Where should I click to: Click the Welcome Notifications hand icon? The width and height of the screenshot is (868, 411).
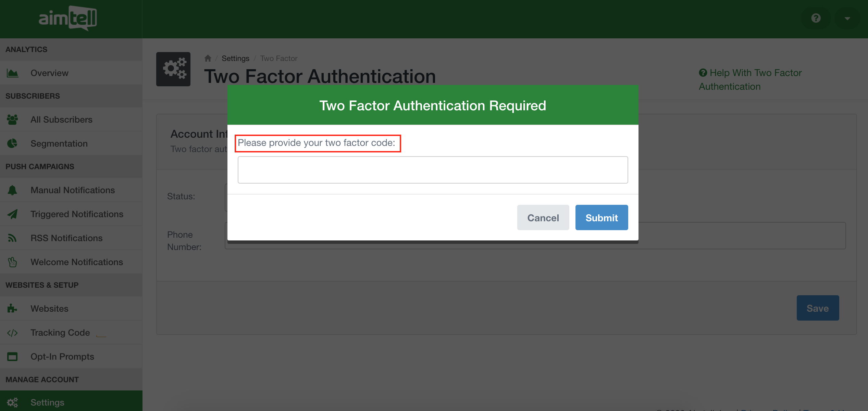pos(13,262)
